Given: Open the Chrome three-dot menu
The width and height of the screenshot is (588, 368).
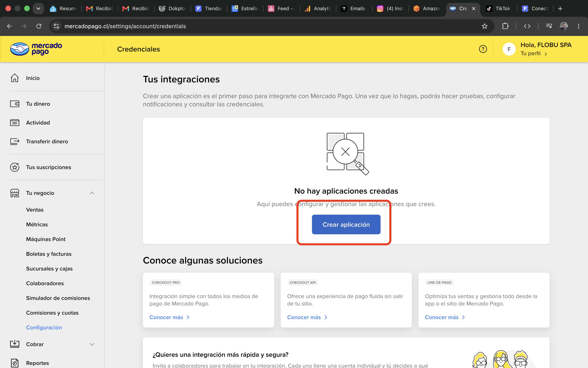Looking at the screenshot, I should click(x=579, y=26).
